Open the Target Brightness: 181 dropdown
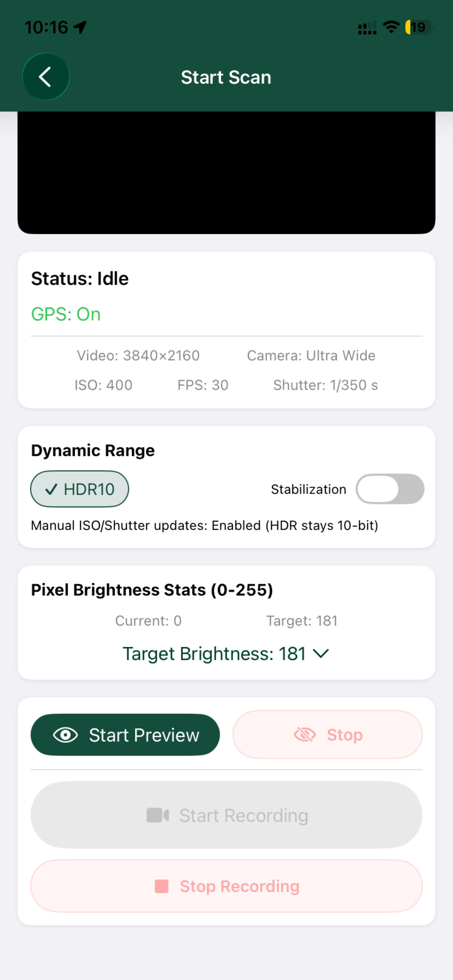The image size is (453, 980). (226, 654)
